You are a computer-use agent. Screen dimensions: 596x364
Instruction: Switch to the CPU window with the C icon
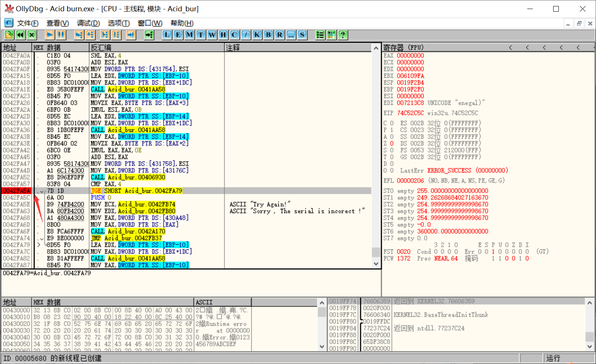click(x=234, y=35)
